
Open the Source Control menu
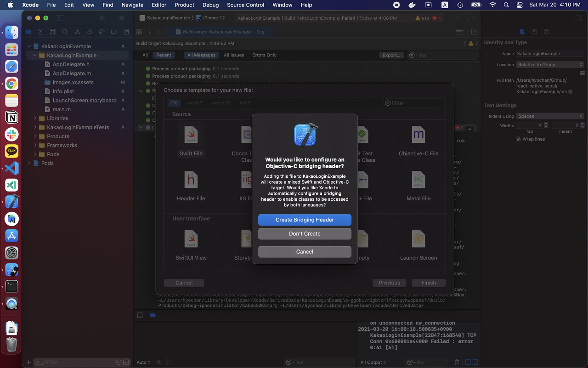245,5
